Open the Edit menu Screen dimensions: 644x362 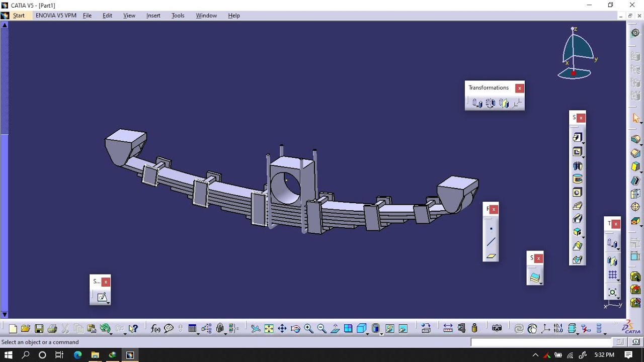coord(107,16)
